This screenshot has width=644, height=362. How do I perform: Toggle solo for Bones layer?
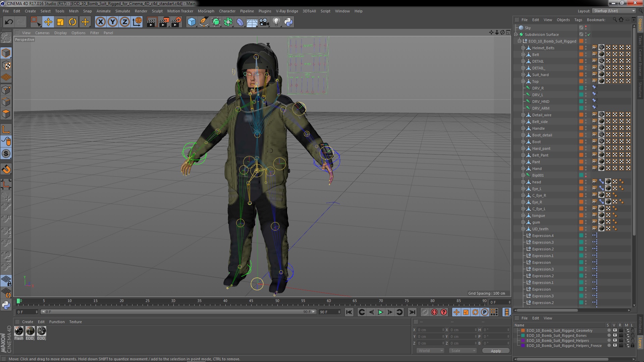(x=609, y=336)
